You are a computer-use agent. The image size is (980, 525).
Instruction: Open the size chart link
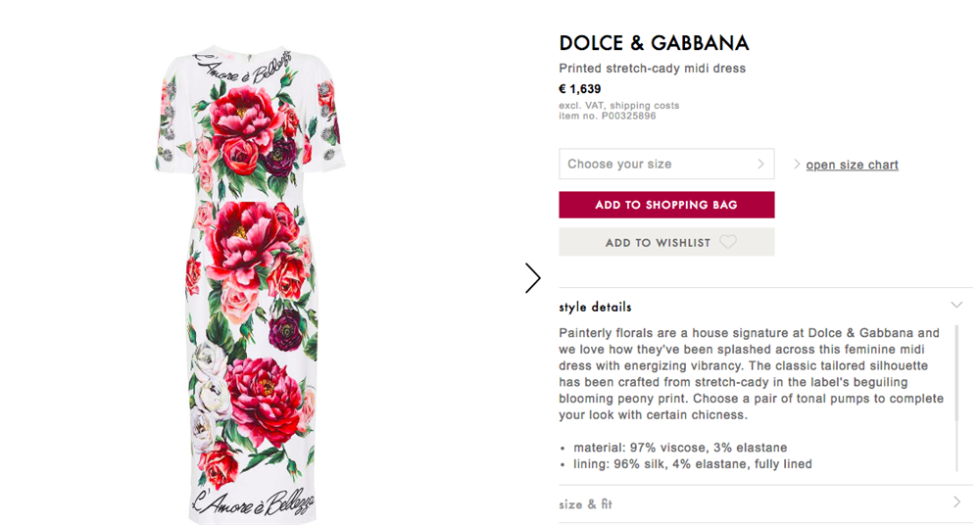pyautogui.click(x=852, y=165)
